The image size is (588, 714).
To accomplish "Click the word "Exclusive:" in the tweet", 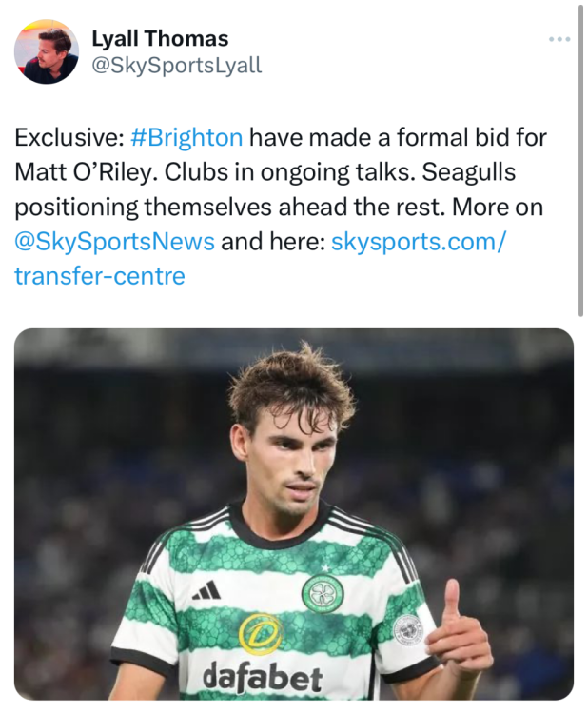I will click(x=69, y=137).
